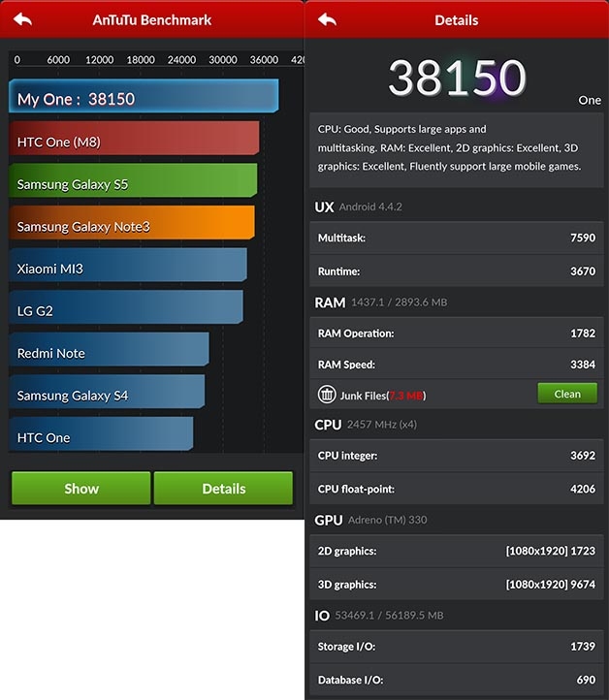Tap the IO 53469.1 / 56189.5 MB header

point(379,616)
